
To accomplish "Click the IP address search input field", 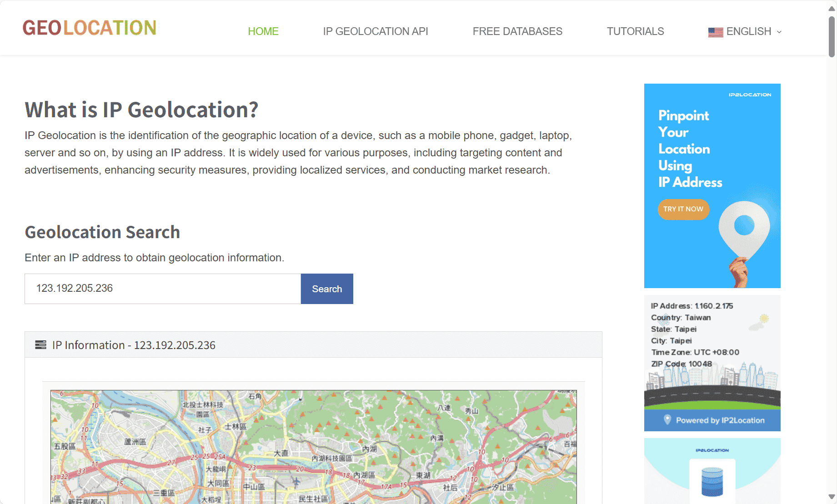I will click(x=162, y=289).
